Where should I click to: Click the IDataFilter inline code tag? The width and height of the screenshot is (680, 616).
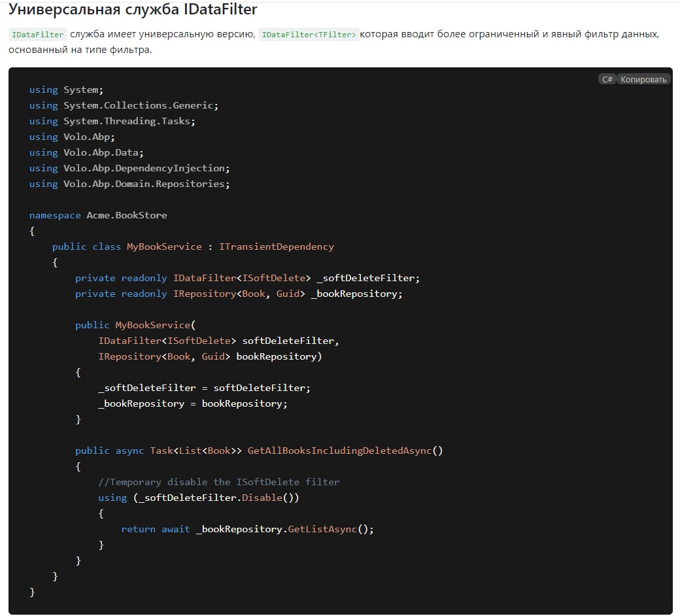(38, 35)
